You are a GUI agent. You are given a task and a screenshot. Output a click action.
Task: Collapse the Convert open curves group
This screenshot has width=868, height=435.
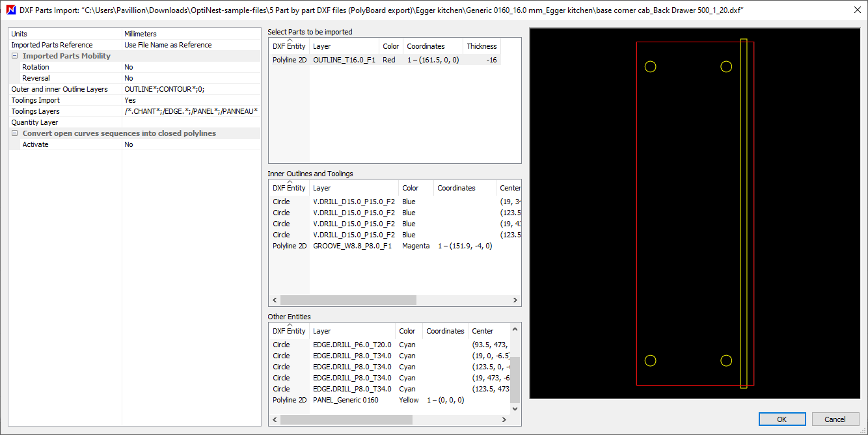tap(14, 133)
